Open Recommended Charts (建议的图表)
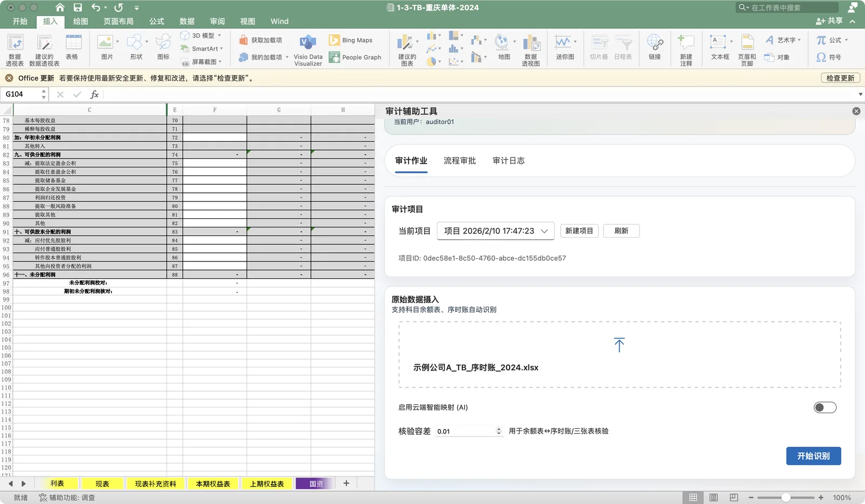865x504 pixels. click(x=407, y=49)
